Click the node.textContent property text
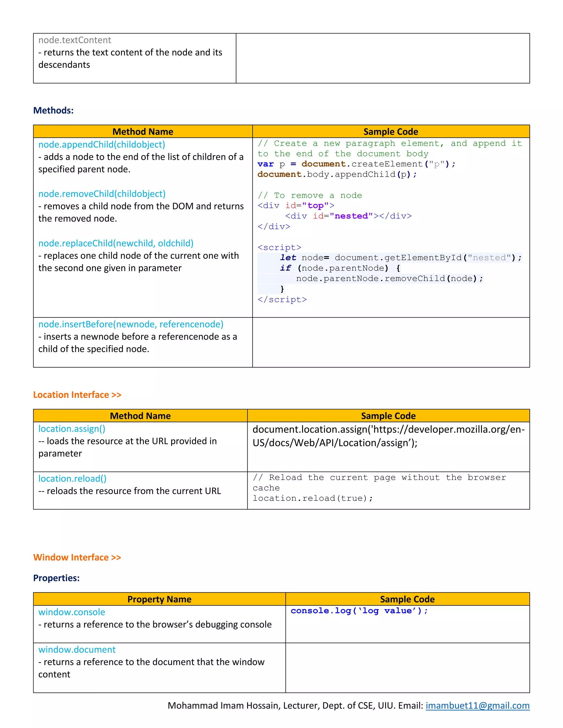The width and height of the screenshot is (563, 728). (x=75, y=40)
